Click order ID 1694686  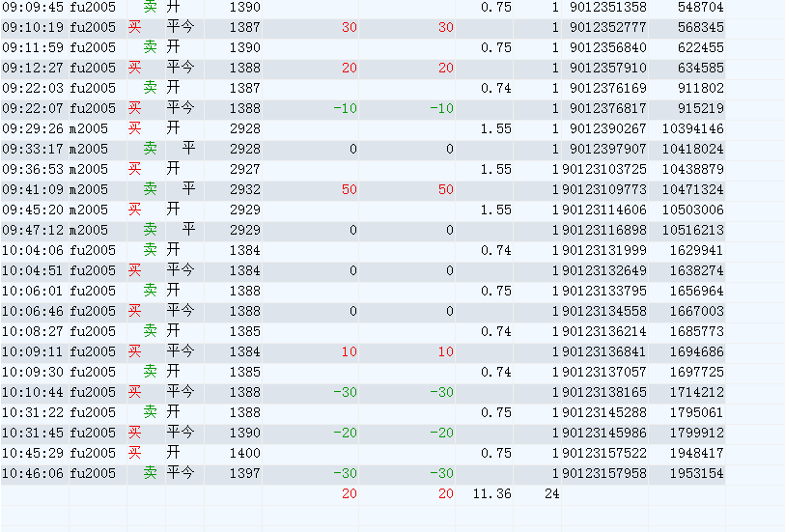pos(697,351)
